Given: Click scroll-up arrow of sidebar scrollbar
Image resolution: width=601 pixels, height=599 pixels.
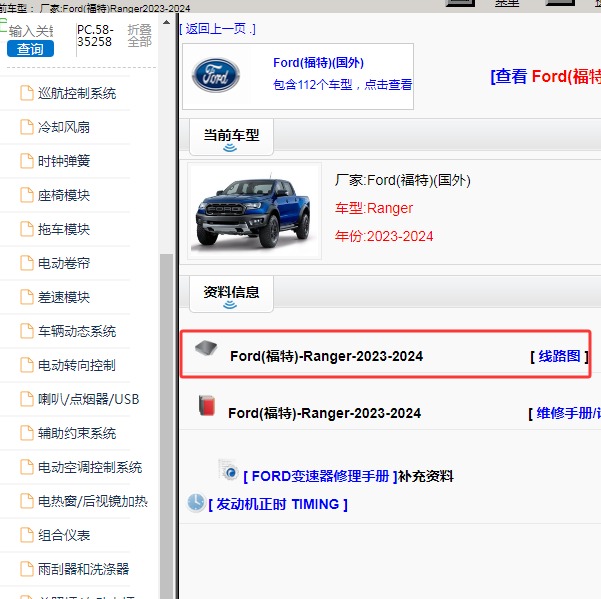Looking at the screenshot, I should point(166,22).
